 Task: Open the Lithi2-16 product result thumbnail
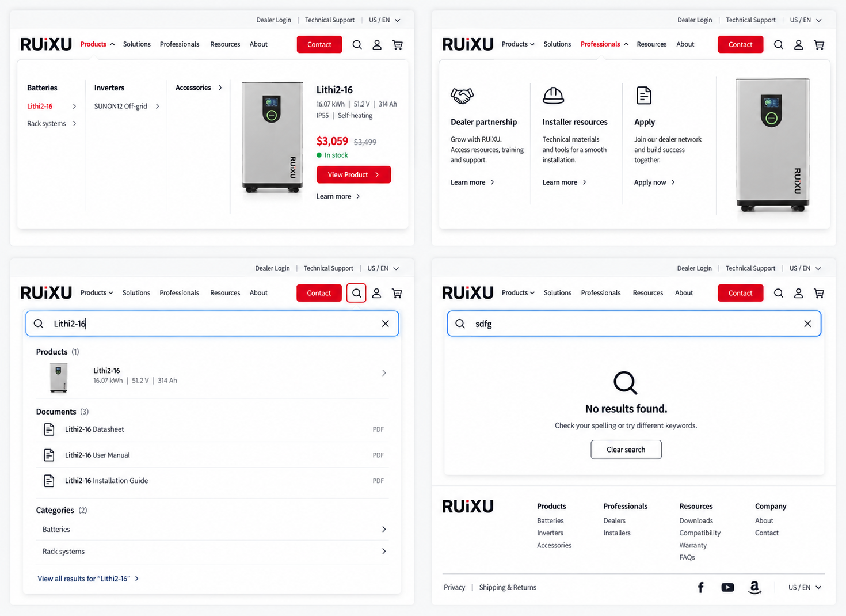[x=59, y=378]
